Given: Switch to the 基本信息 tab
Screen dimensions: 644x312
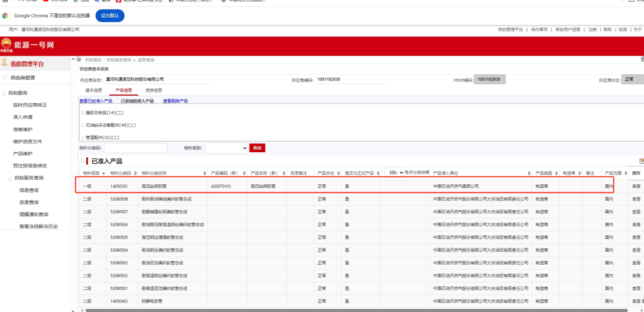Looking at the screenshot, I should click(x=94, y=91).
